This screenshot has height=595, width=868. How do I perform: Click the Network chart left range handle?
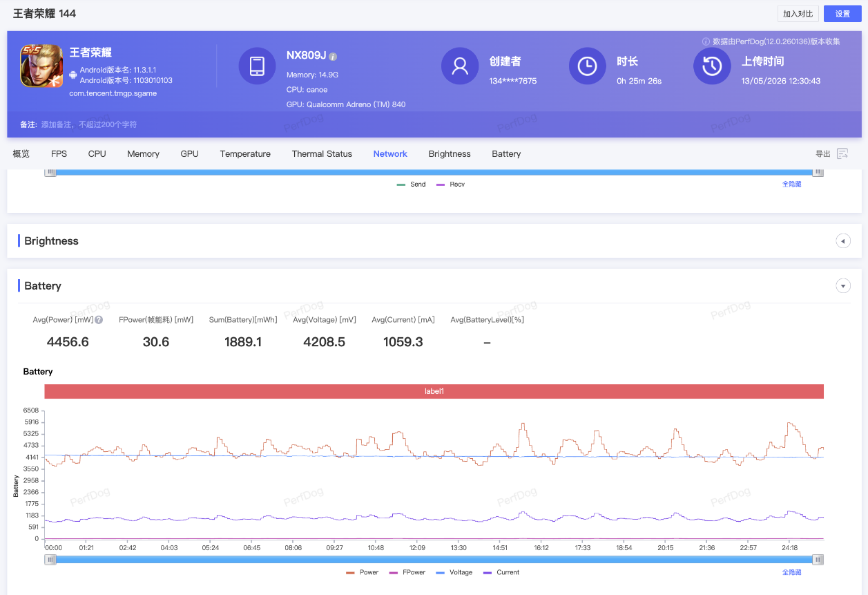coord(50,172)
